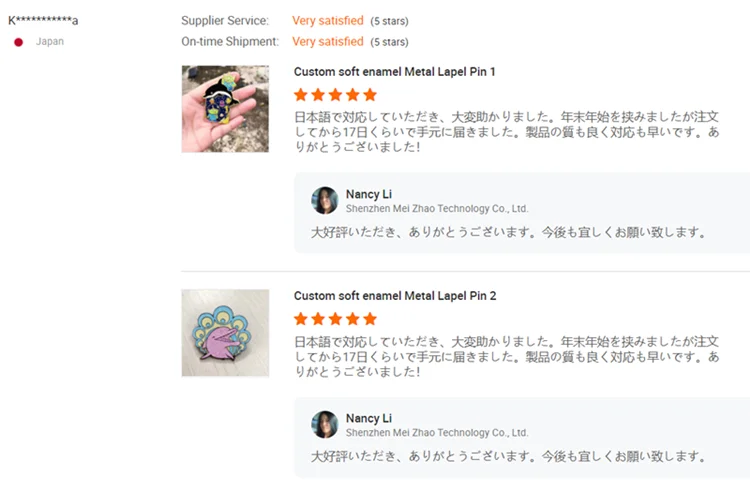Click the star rating for Lapel Pin 1
This screenshot has width=750, height=490.
coord(335,95)
